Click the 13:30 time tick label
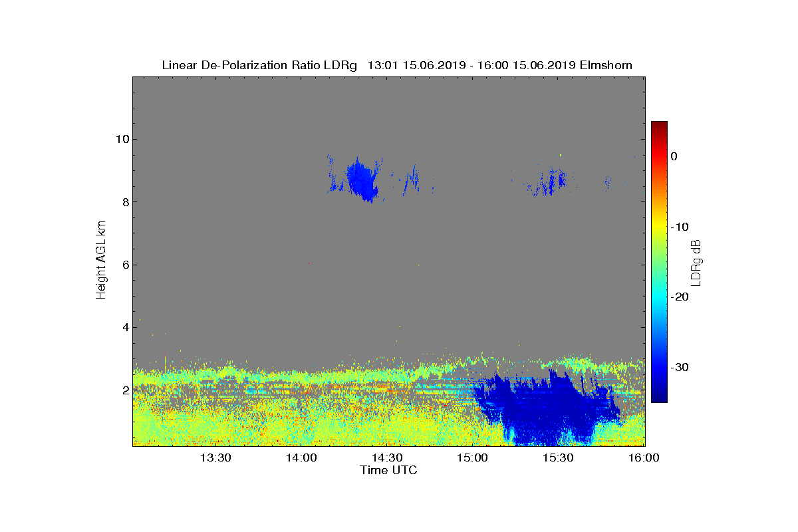This screenshot has width=798, height=532. tap(215, 458)
